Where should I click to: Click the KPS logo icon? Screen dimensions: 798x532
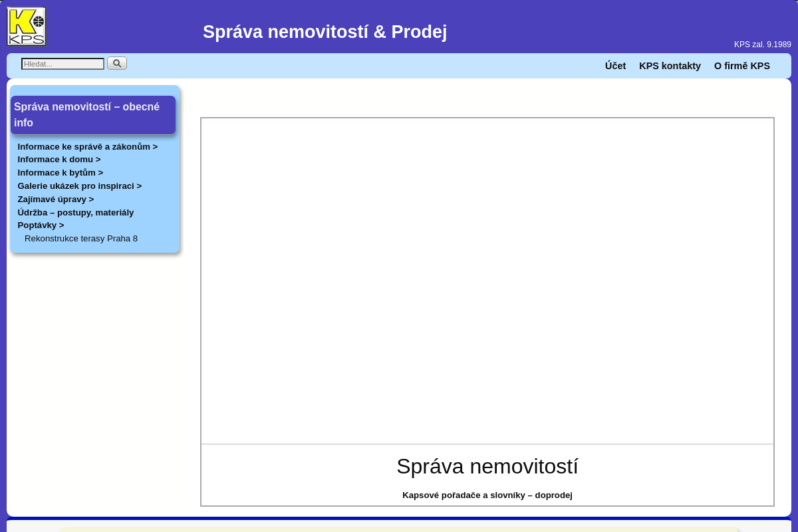[x=27, y=27]
